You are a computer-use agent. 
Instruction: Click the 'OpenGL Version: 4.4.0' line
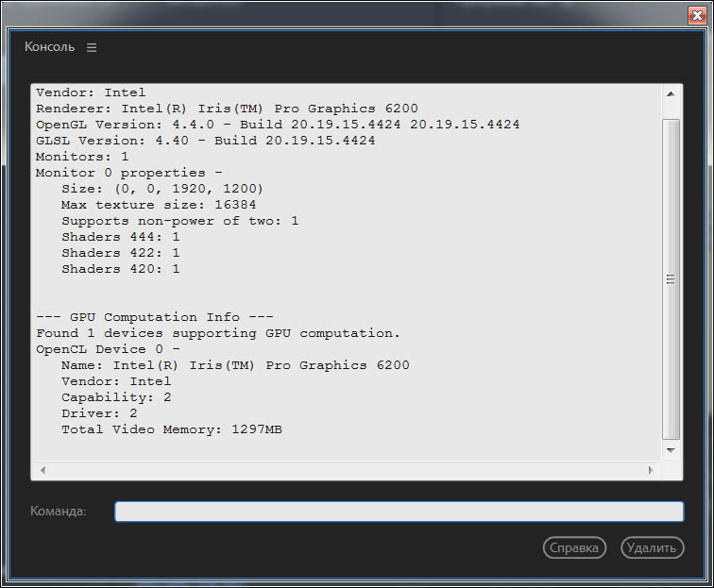click(278, 125)
